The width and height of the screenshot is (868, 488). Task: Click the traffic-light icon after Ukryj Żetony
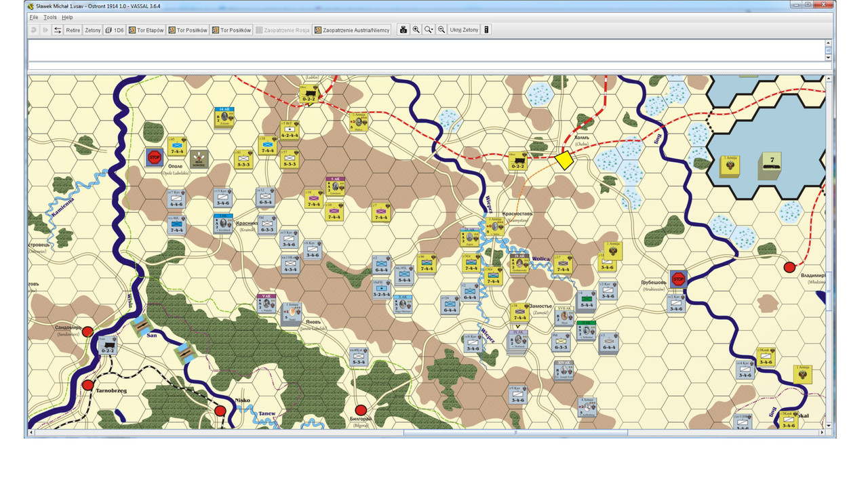[x=486, y=30]
